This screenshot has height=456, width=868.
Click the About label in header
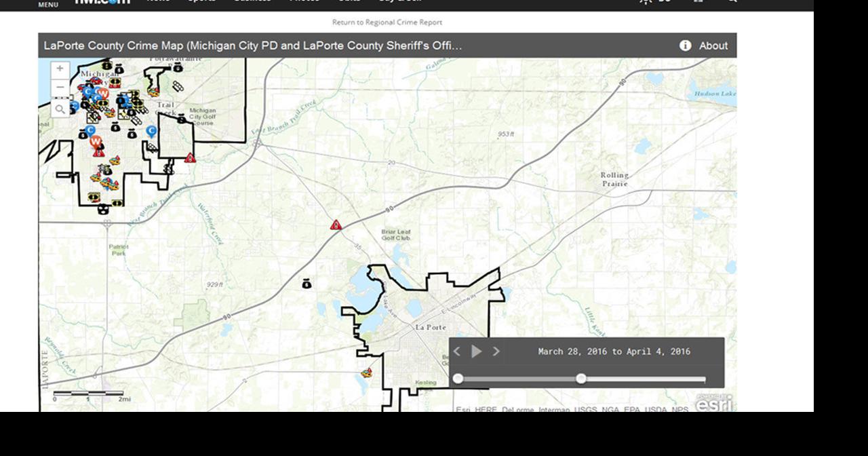713,45
